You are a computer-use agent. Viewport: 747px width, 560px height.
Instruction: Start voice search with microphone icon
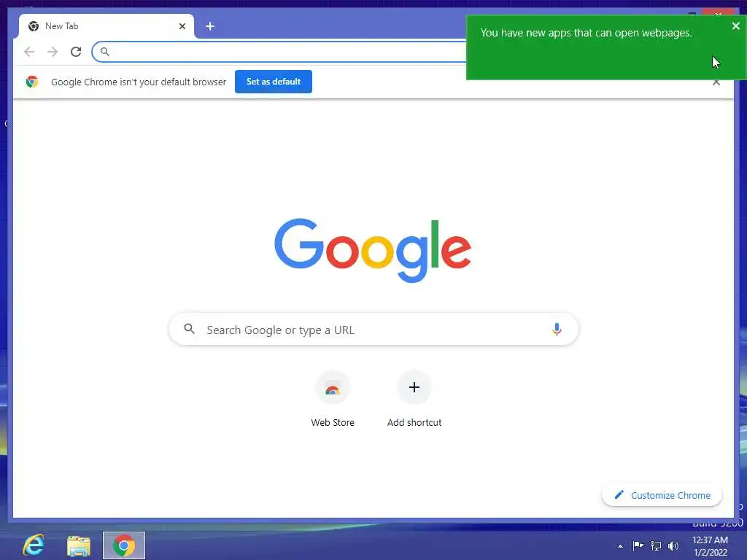[x=557, y=329]
